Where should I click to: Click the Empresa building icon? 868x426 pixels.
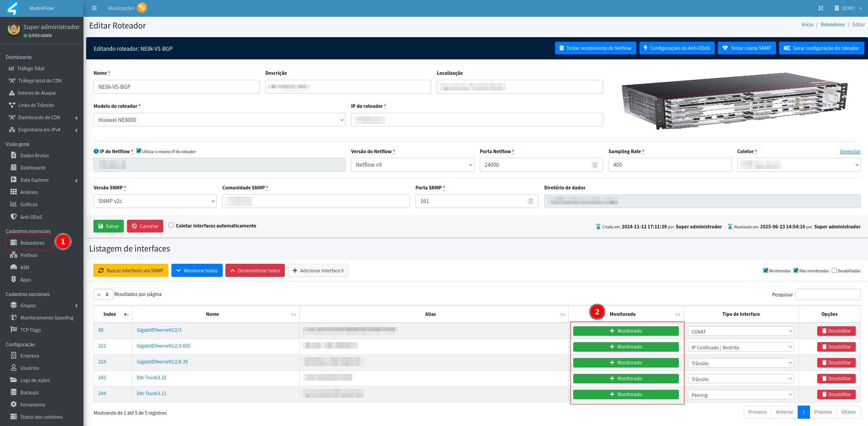click(x=14, y=355)
